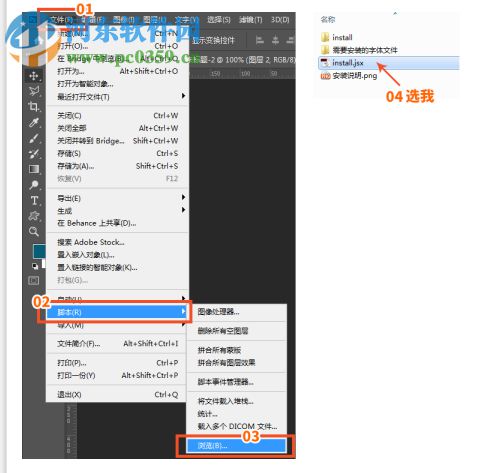Click the 名称 column header in Explorer
The width and height of the screenshot is (481, 473).
[328, 20]
